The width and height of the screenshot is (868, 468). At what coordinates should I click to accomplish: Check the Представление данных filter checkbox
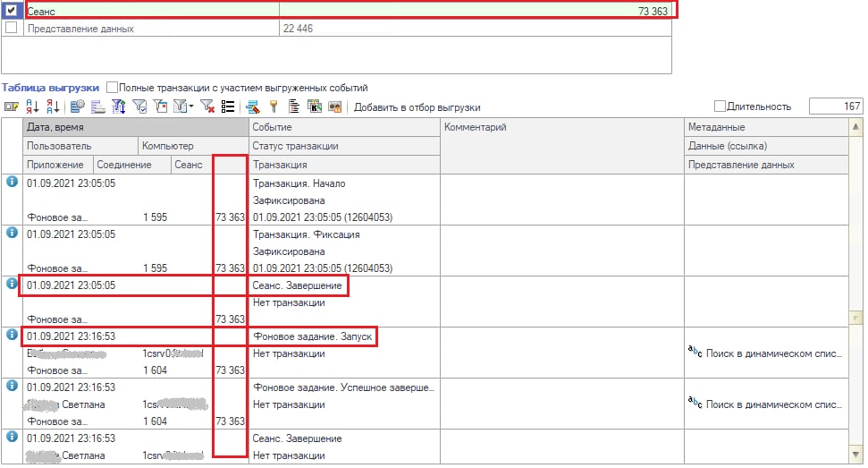click(x=11, y=28)
